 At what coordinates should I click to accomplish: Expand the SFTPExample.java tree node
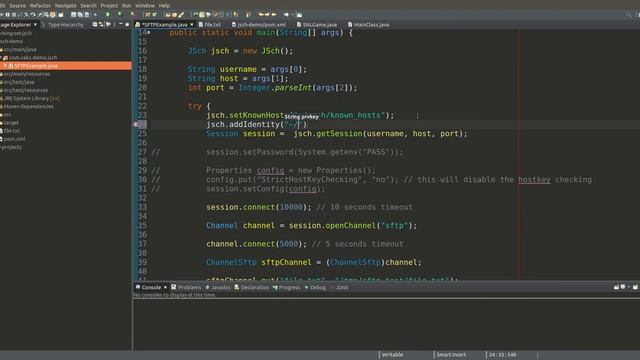[5, 66]
